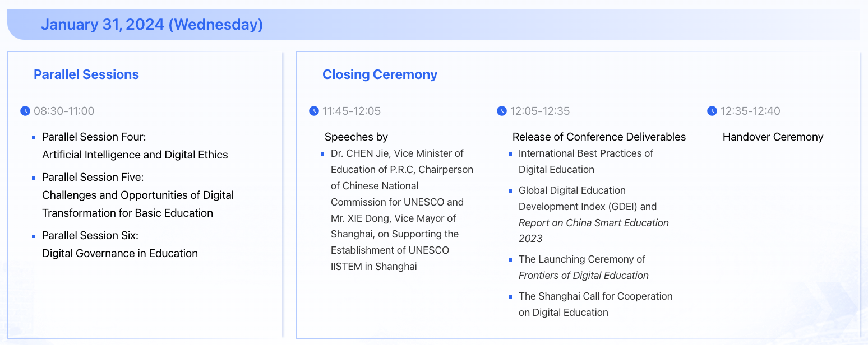868x345 pixels.
Task: Click the bullet beside International Best Practices
Action: [x=510, y=153]
